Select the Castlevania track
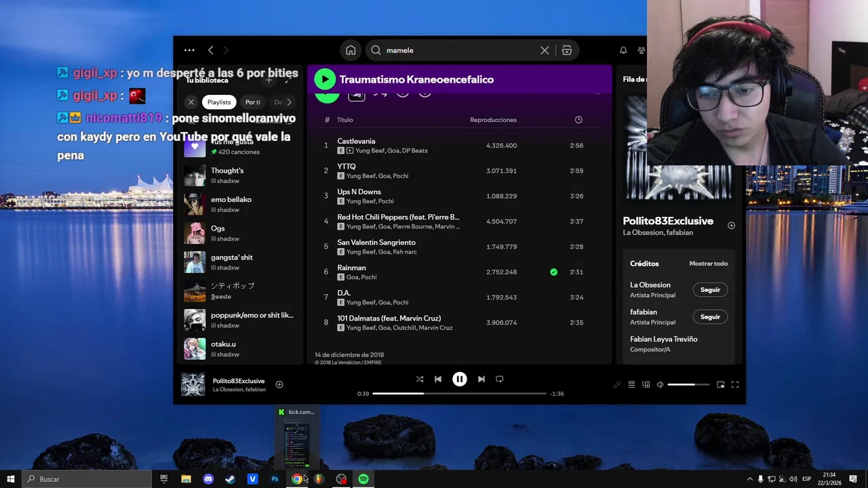 [x=459, y=146]
